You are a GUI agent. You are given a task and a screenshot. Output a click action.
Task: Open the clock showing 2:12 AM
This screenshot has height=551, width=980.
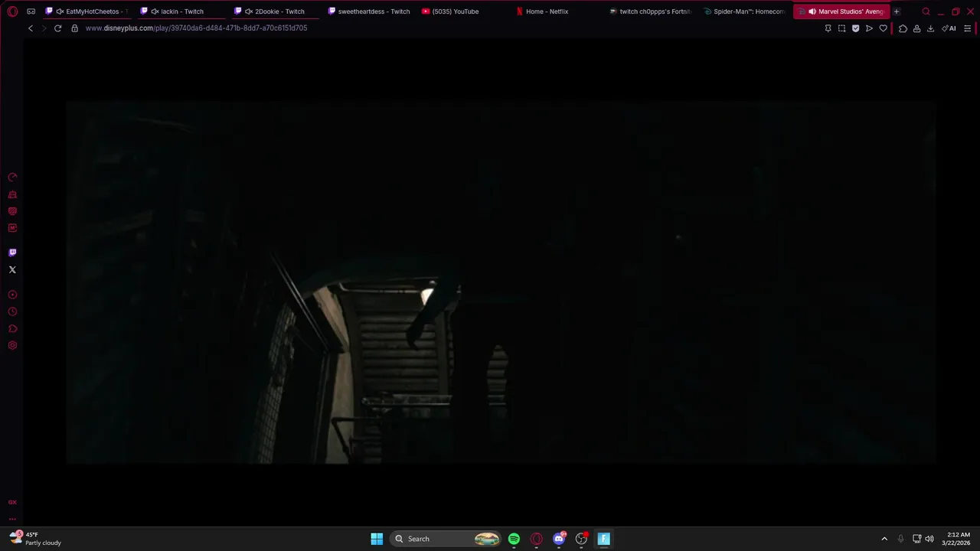(958, 539)
